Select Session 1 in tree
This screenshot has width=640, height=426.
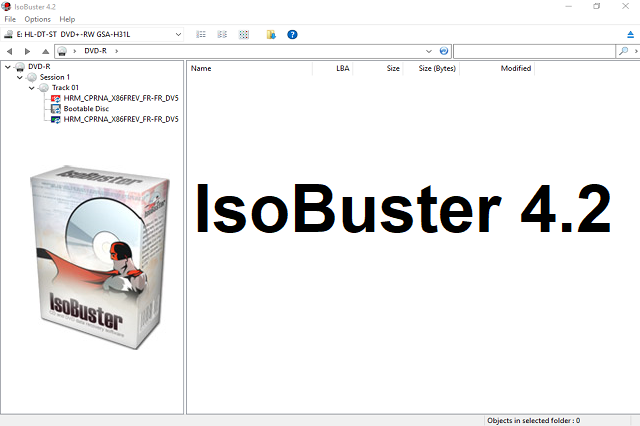point(55,77)
